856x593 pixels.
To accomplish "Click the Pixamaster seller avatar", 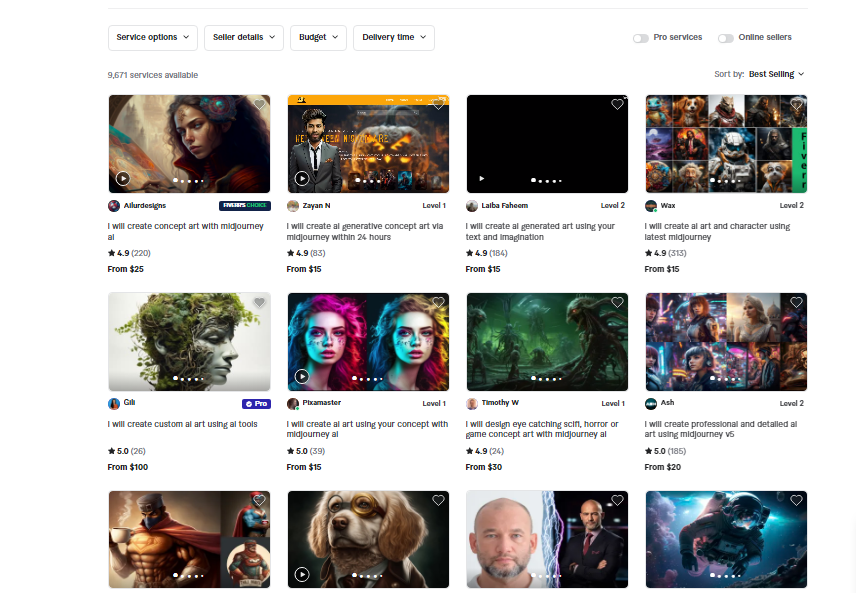I will (293, 404).
